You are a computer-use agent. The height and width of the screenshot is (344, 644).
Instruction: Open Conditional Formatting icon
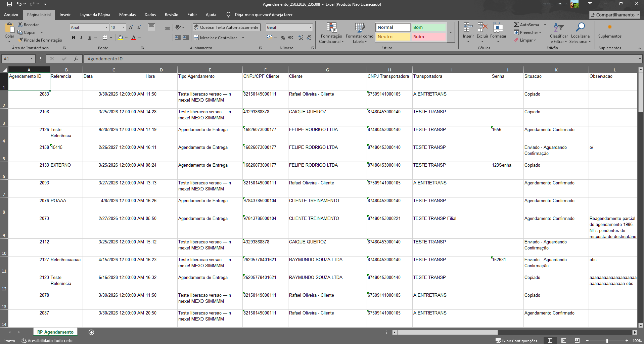[331, 28]
